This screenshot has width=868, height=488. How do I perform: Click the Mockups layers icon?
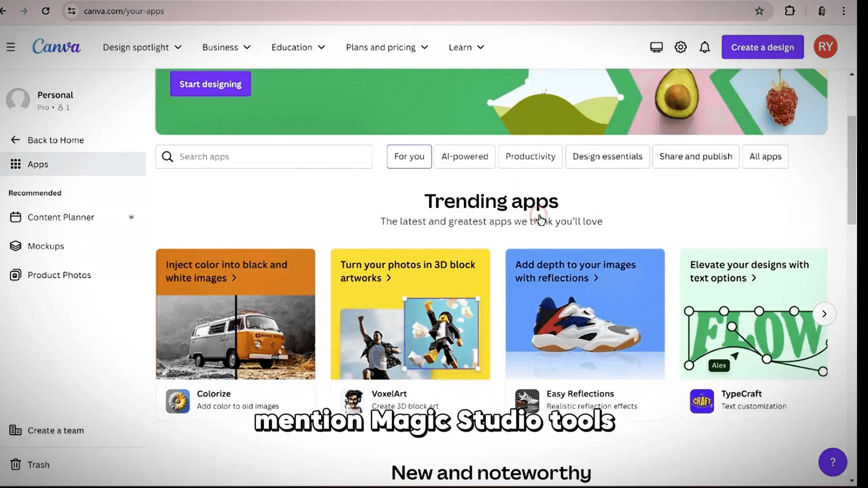click(x=16, y=246)
